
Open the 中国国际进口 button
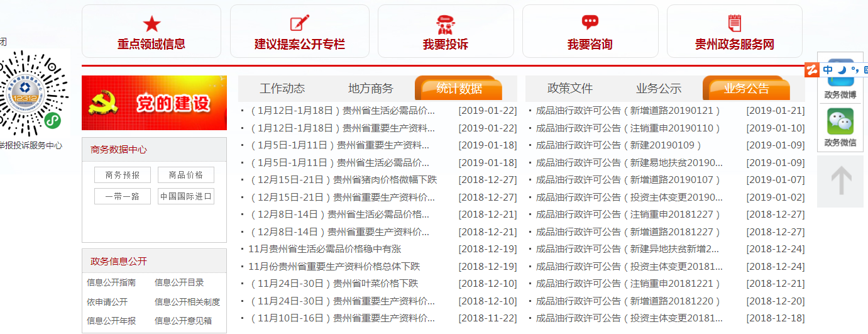185,196
